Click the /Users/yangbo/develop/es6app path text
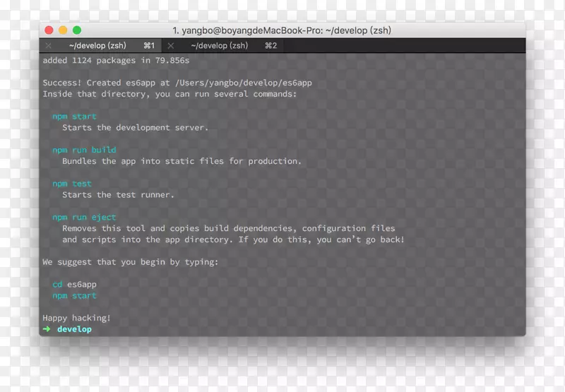This screenshot has height=392, width=565. pos(244,83)
